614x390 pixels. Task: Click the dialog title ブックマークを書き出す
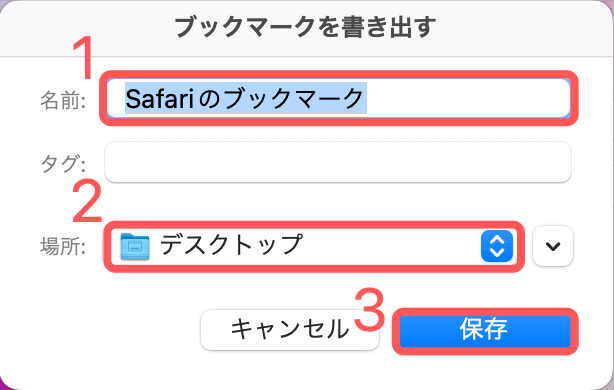point(305,27)
